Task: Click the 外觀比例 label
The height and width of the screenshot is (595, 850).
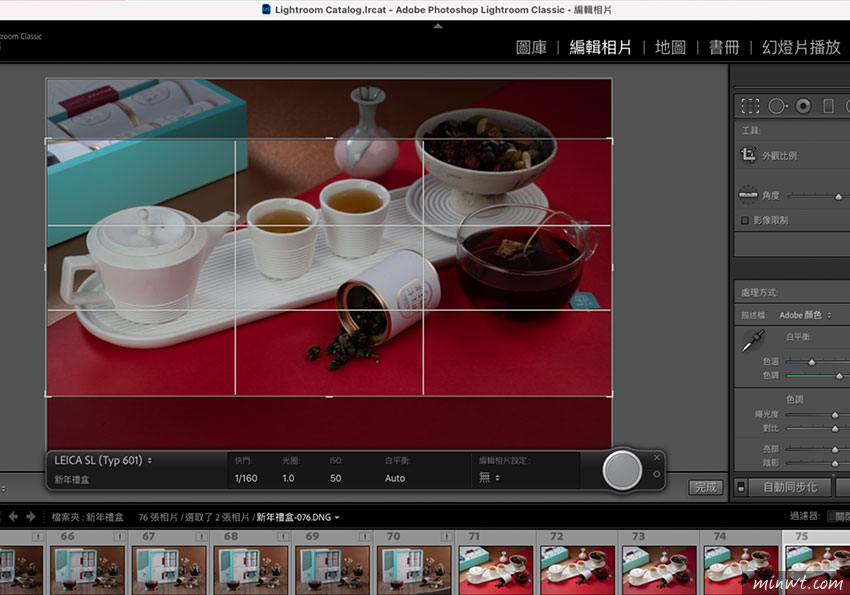Action: (x=781, y=156)
